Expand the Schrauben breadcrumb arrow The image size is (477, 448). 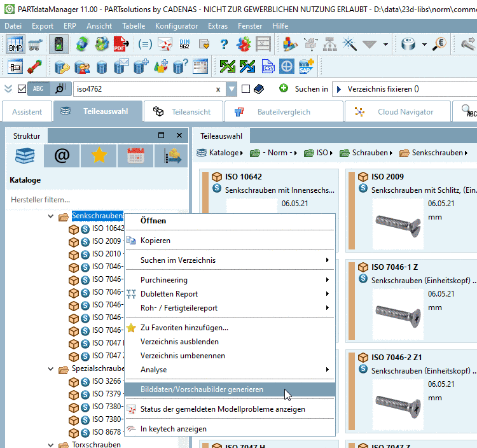tap(391, 153)
